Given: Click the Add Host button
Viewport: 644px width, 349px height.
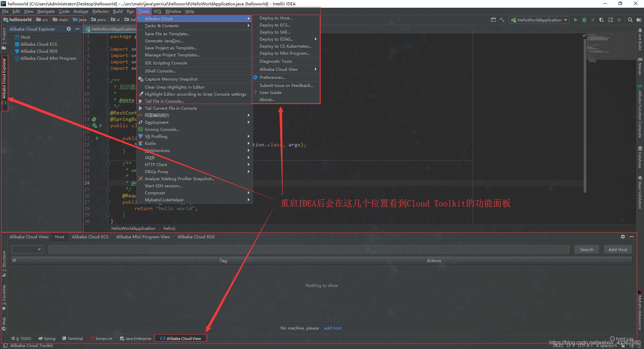Looking at the screenshot, I should tap(618, 249).
